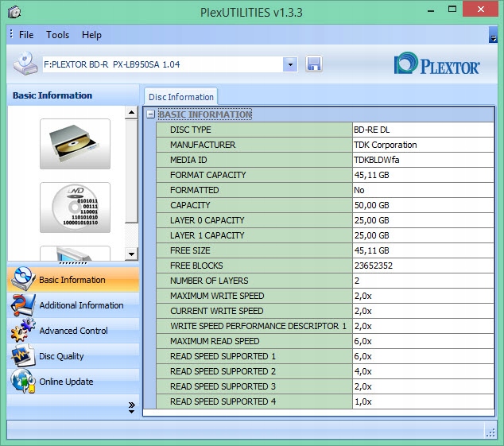This screenshot has width=504, height=446.
Task: Select the CURRENT WRITE SPEED label
Action: 217,311
